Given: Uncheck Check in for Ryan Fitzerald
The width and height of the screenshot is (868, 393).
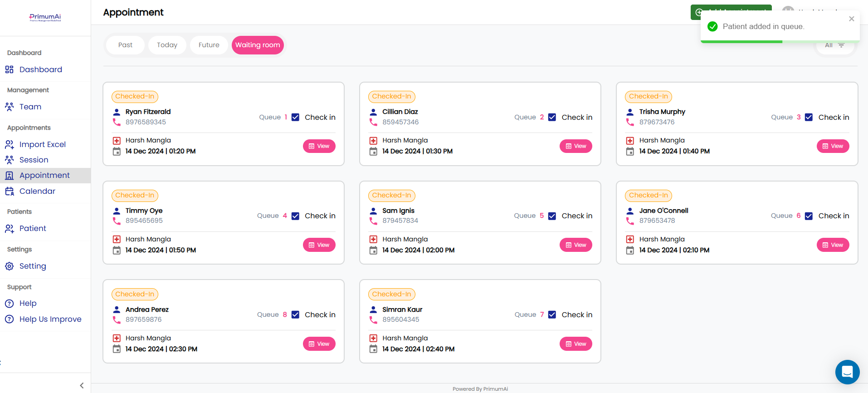Looking at the screenshot, I should tap(295, 117).
